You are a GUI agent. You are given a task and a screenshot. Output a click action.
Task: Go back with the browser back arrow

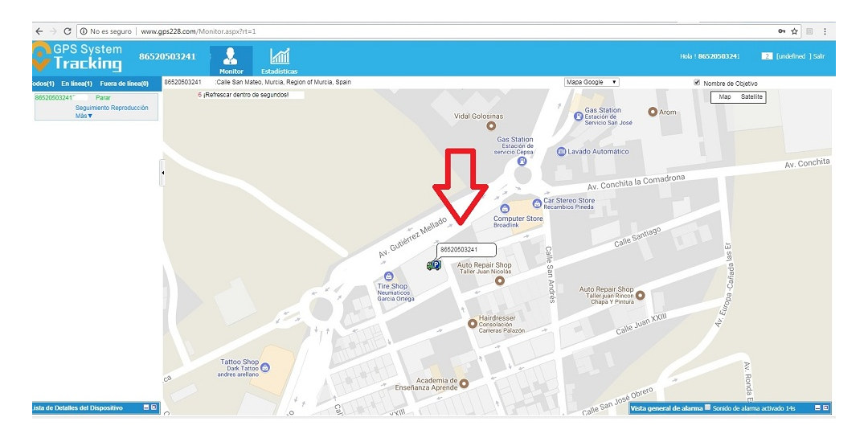tap(39, 31)
